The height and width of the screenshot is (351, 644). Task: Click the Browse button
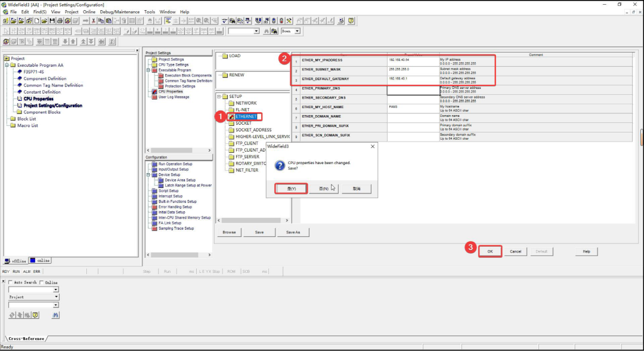pyautogui.click(x=229, y=232)
